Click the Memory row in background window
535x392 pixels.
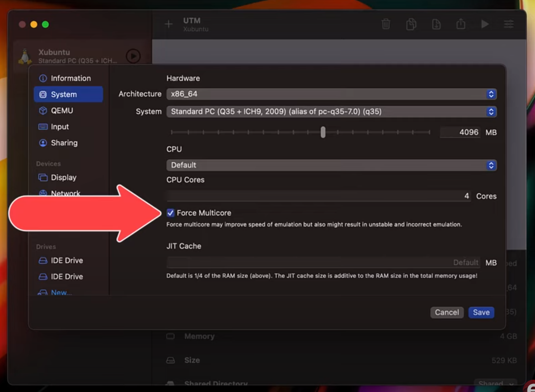pyautogui.click(x=341, y=336)
